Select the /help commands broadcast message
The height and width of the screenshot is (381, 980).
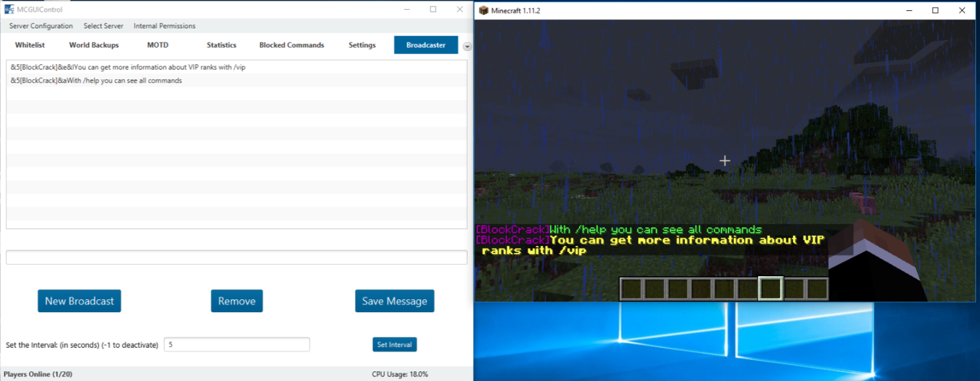point(97,81)
